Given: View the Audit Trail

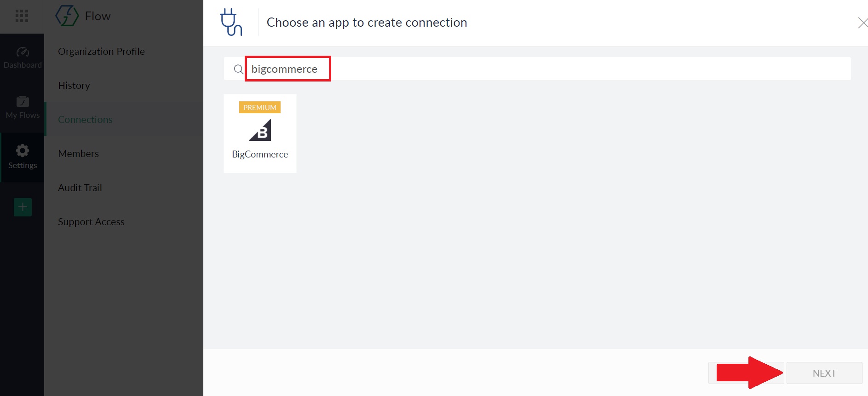Looking at the screenshot, I should (x=80, y=188).
